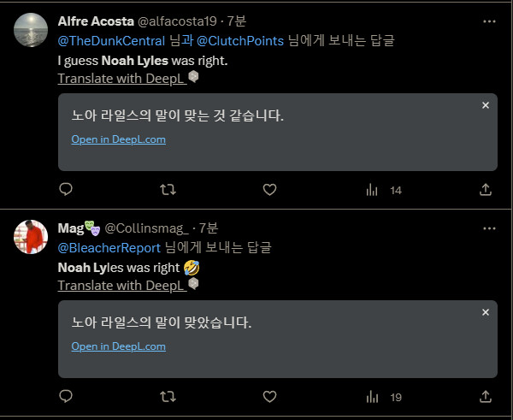The width and height of the screenshot is (513, 420).
Task: Open first translation in DeepL.com
Action: coord(118,139)
